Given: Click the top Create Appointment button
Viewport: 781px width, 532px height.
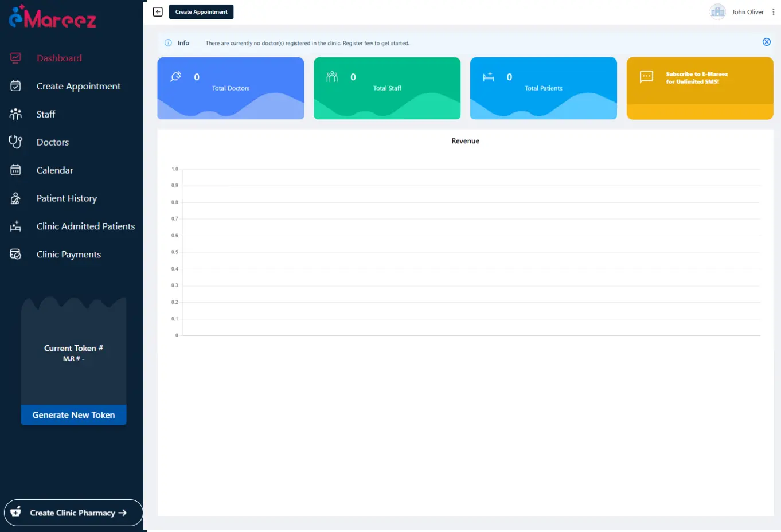Looking at the screenshot, I should [x=201, y=12].
